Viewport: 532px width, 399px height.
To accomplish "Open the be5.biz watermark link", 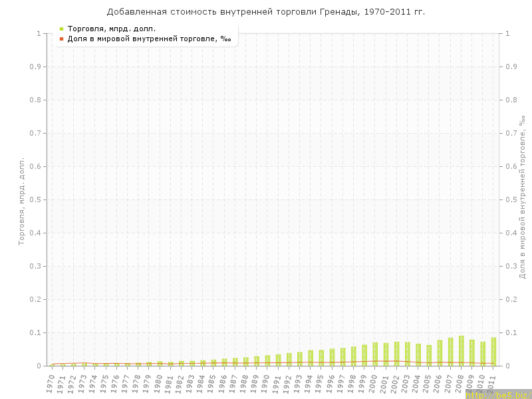I will (x=498, y=394).
